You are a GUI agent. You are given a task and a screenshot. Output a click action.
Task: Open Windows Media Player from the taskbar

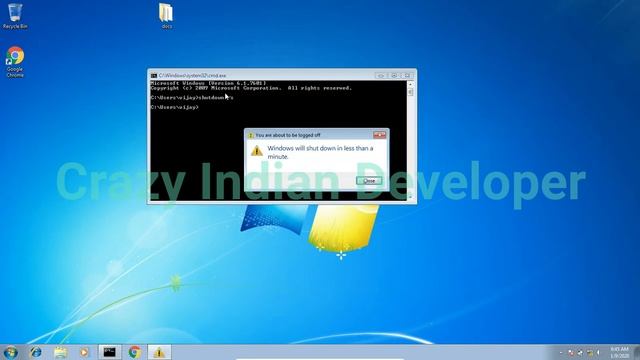click(x=84, y=352)
